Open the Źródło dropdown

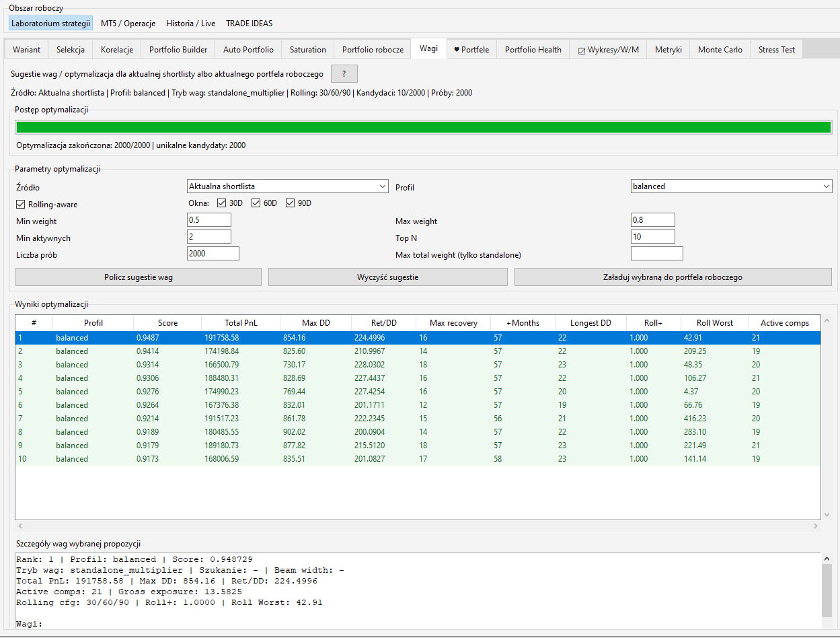tap(288, 186)
